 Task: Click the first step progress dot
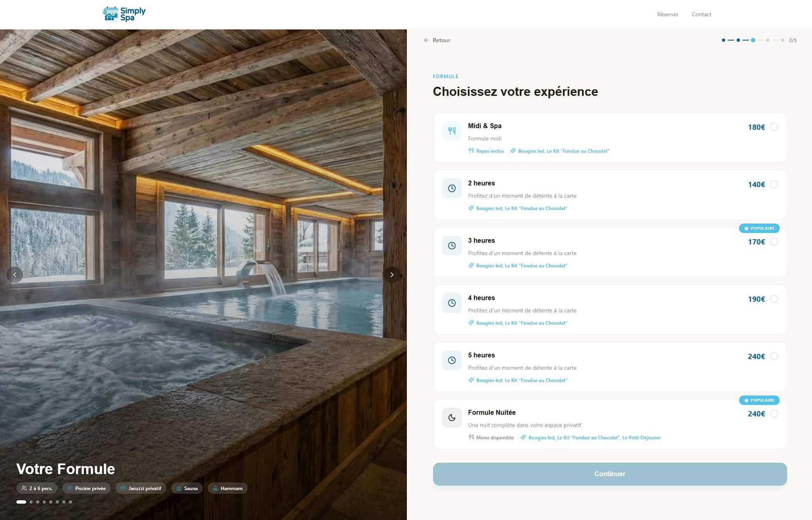point(723,40)
